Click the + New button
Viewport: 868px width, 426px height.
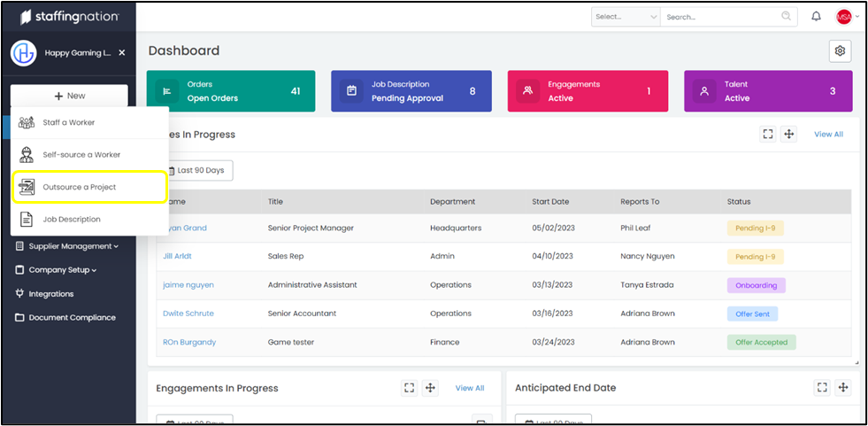point(69,96)
